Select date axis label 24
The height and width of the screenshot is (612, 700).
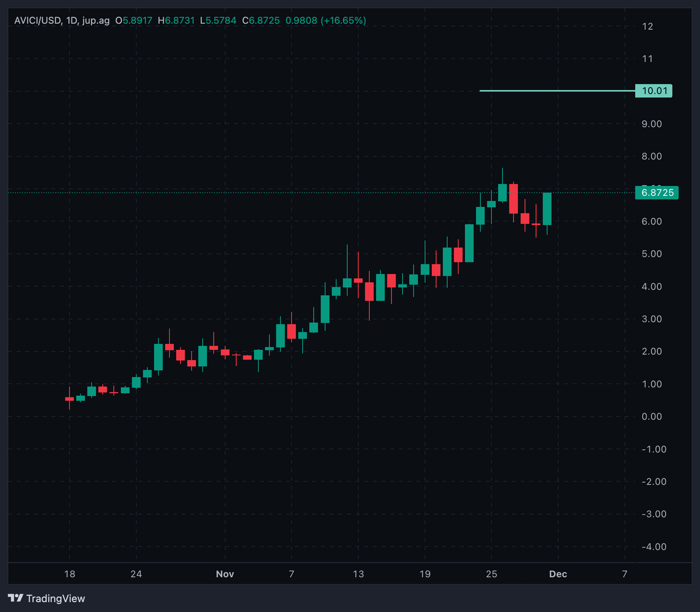(136, 574)
